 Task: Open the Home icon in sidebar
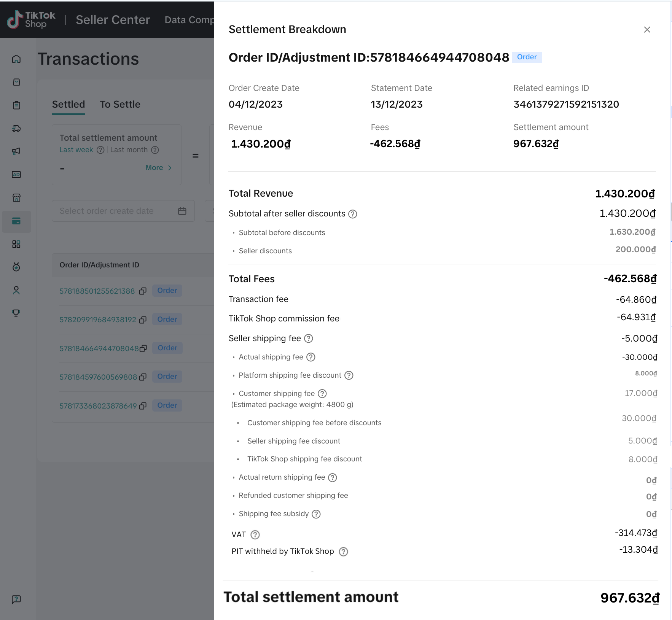coord(16,59)
